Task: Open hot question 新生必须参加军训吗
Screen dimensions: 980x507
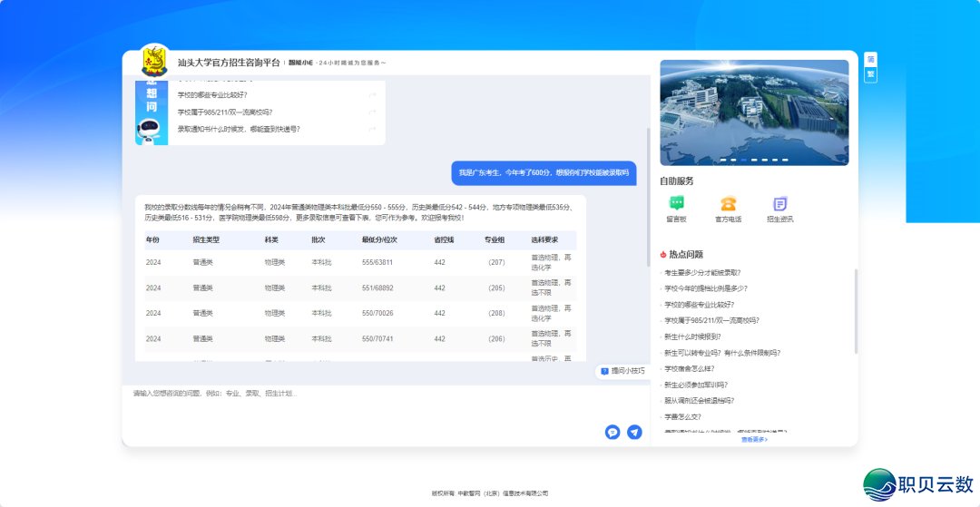Action: pos(696,385)
